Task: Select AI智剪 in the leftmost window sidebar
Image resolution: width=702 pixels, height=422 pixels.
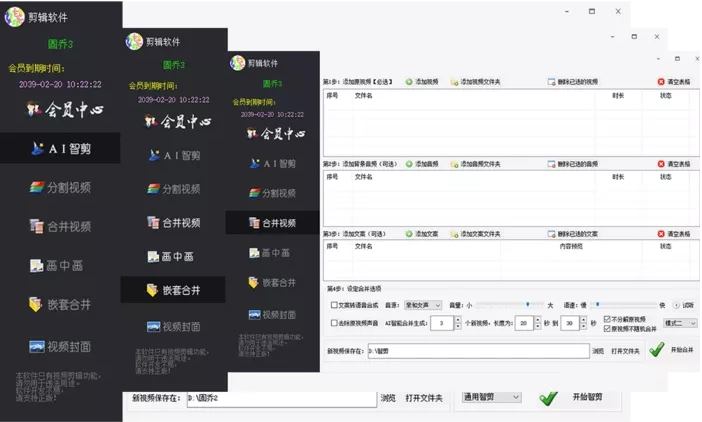Action: pyautogui.click(x=60, y=148)
